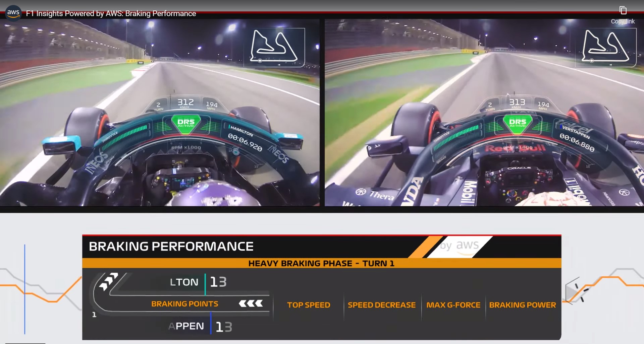644x344 pixels.
Task: Click the Verstappen lap timer 00:06.880
Action: (577, 142)
